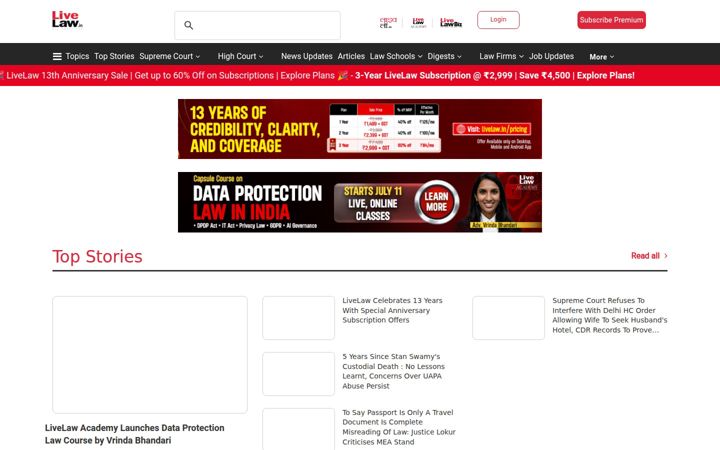Click Visit livelaw.in/pricing in the banner

492,129
